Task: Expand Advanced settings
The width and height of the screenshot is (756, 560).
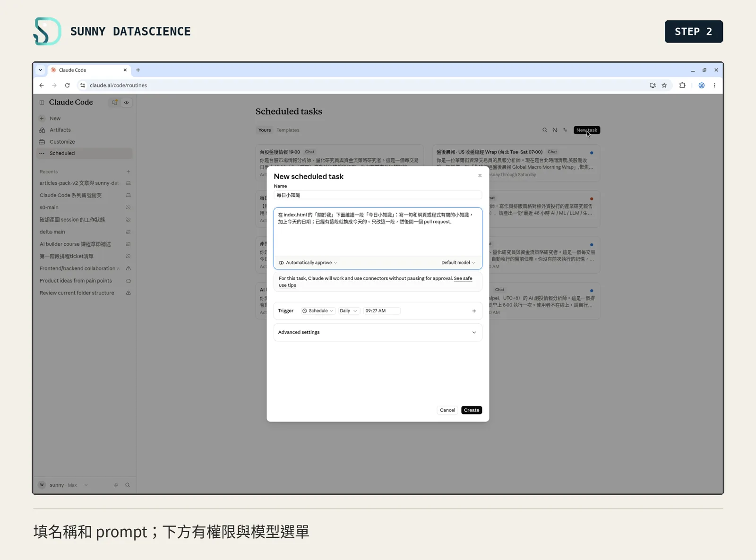Action: point(378,332)
